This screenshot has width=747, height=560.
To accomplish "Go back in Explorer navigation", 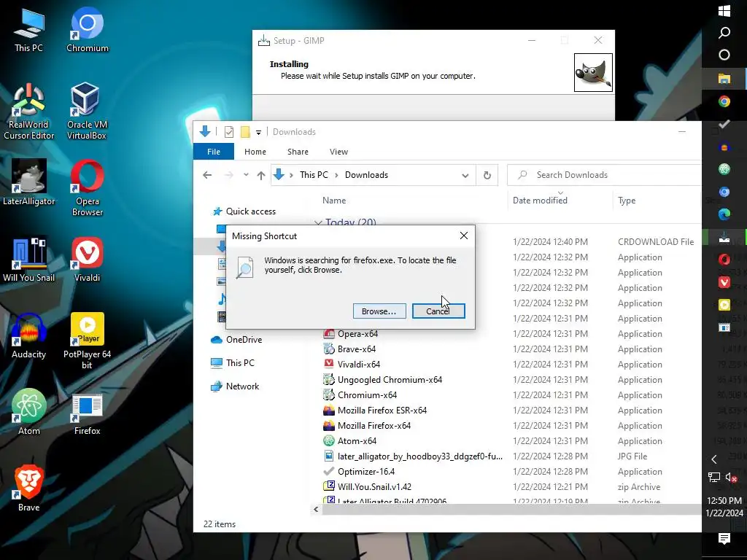I will (207, 175).
